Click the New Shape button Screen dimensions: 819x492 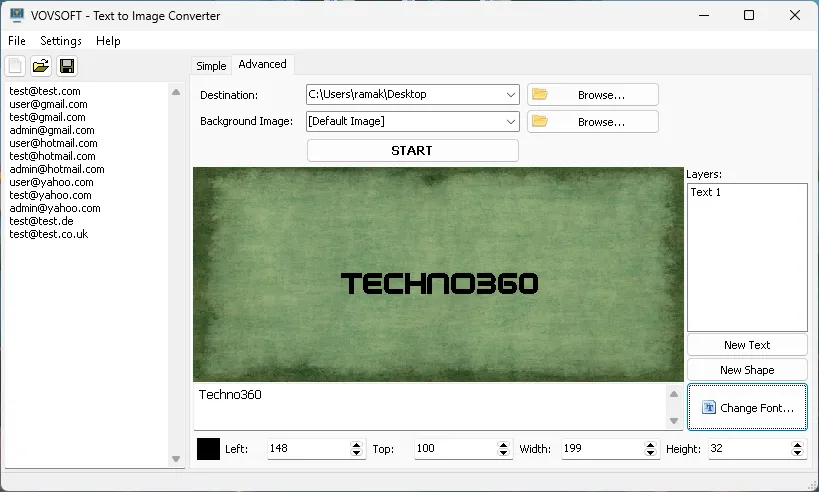tap(747, 370)
